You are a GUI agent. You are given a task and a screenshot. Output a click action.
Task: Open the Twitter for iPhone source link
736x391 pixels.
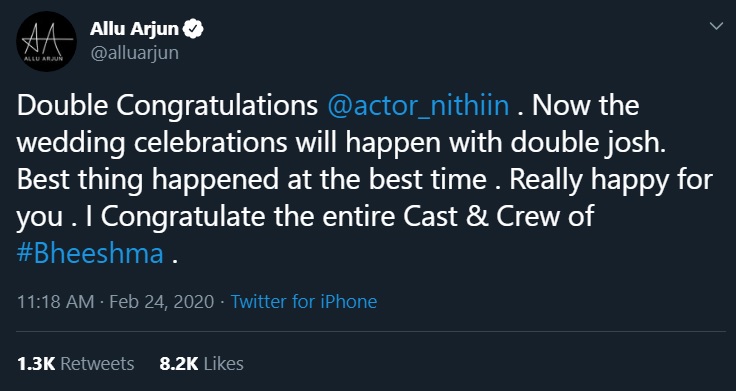(304, 301)
